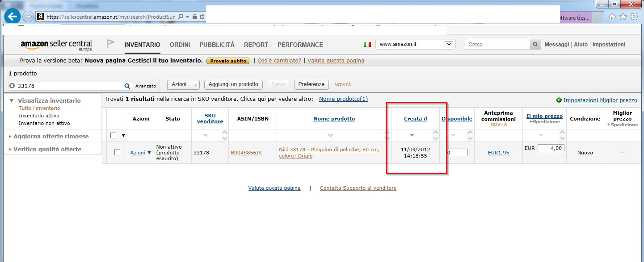644x262 pixels.
Task: Click Aggiungi un prodotto button
Action: (x=233, y=84)
